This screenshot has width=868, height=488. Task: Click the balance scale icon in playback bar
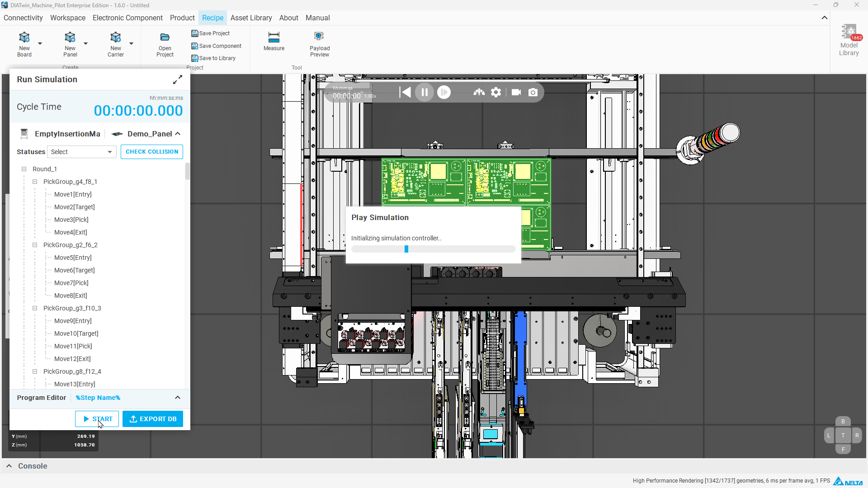[x=479, y=92]
